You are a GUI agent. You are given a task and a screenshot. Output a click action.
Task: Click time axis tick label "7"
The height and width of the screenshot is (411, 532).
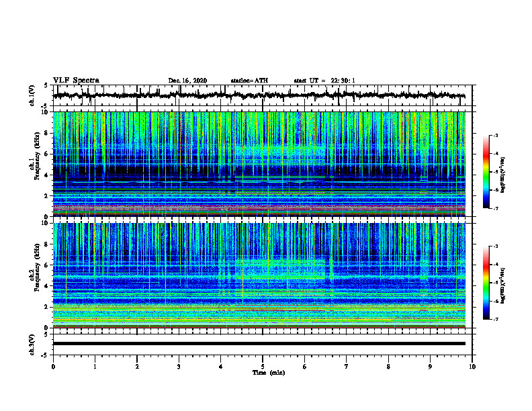[347, 367]
